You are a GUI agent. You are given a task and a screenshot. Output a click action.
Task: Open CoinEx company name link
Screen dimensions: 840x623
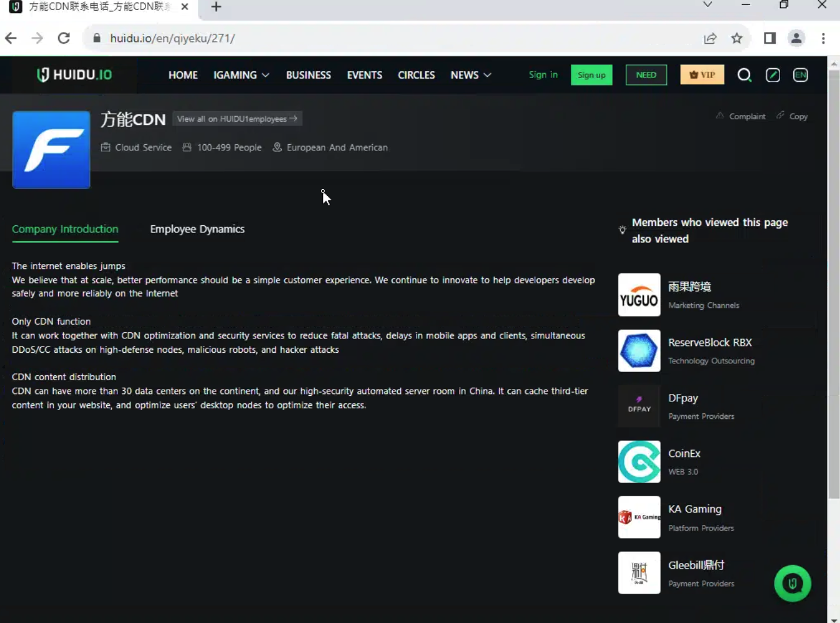[x=684, y=454]
